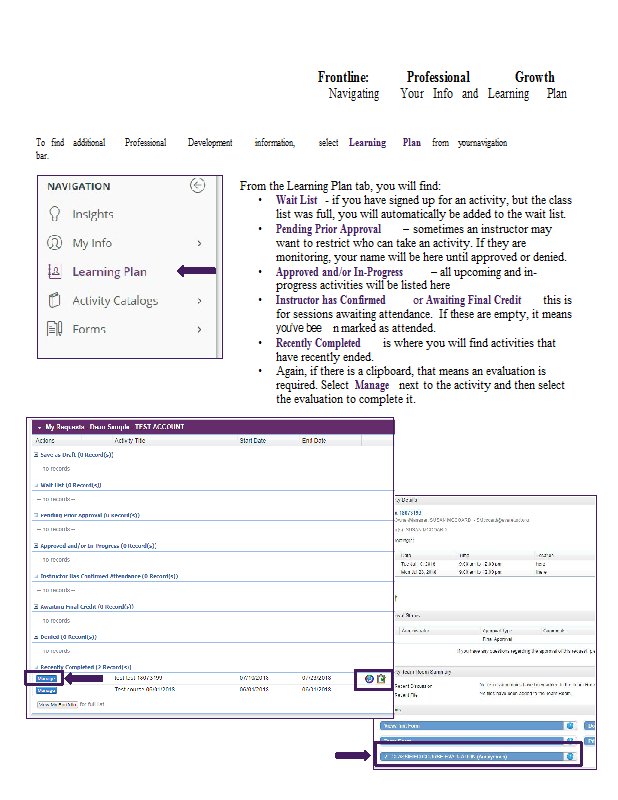Image resolution: width=618 pixels, height=800 pixels.
Task: Click the View Initial Form bar
Action: (472, 726)
